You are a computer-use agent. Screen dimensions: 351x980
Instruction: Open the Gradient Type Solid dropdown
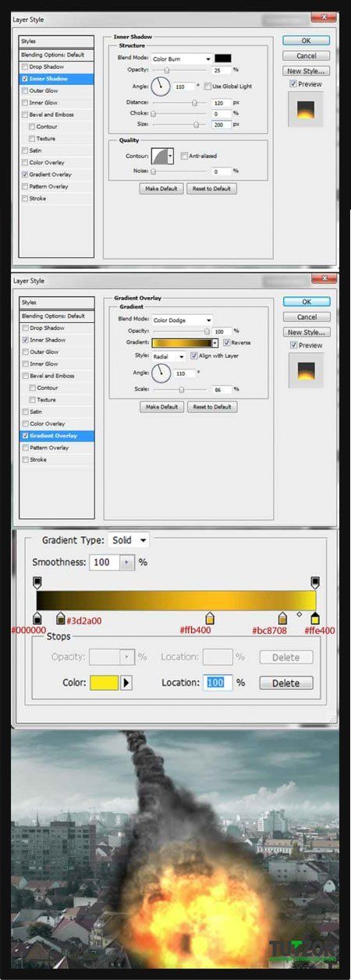click(x=130, y=540)
